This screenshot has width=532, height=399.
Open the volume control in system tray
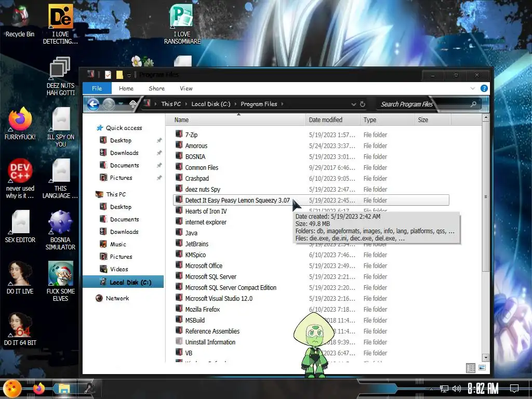pos(456,389)
